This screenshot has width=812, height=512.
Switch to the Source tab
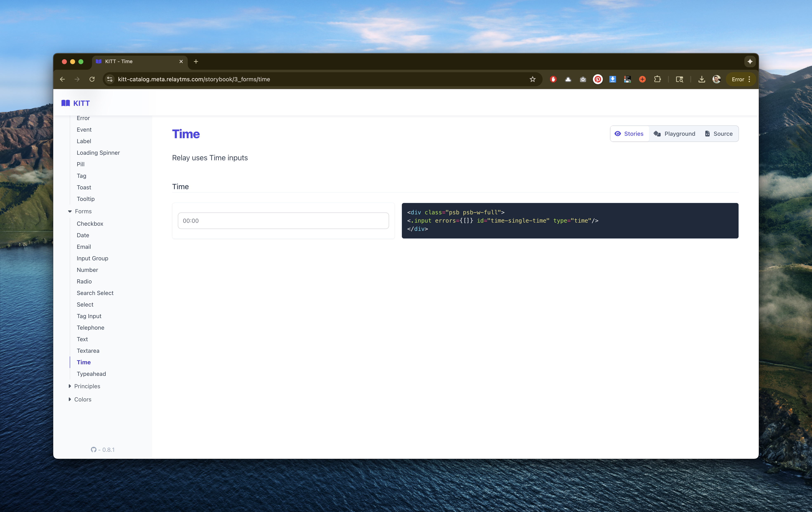[x=719, y=134]
